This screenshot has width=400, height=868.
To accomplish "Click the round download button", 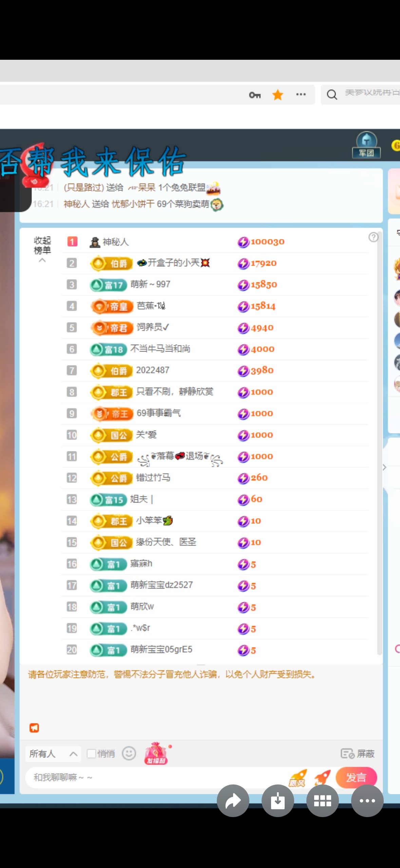I will [278, 801].
